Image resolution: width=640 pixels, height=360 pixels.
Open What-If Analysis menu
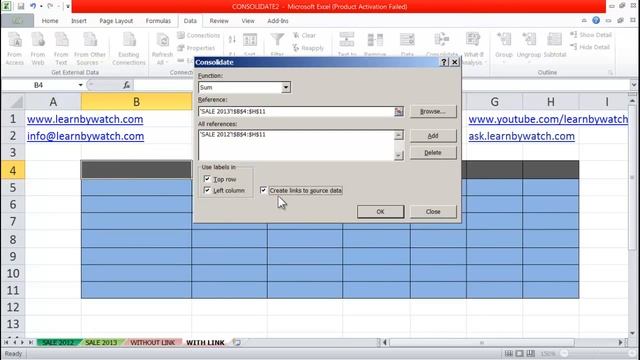click(473, 49)
